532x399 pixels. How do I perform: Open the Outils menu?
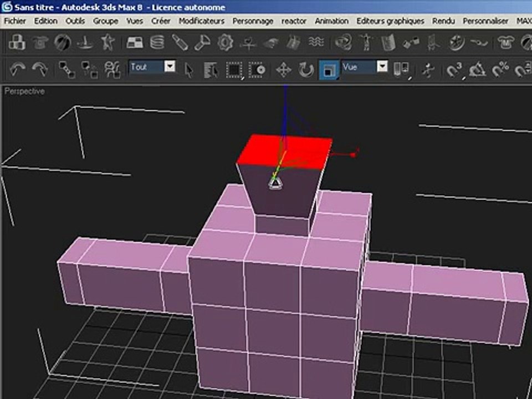click(x=75, y=21)
